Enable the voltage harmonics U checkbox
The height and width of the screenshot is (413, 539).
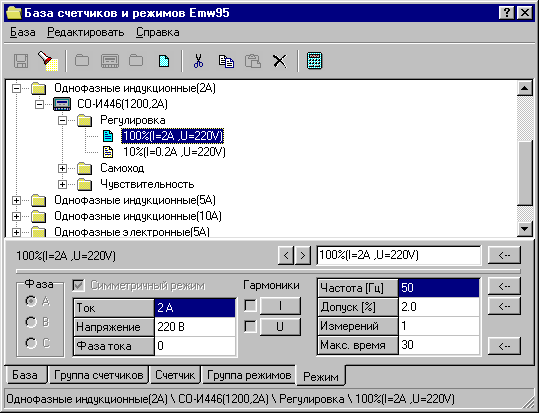(x=250, y=326)
